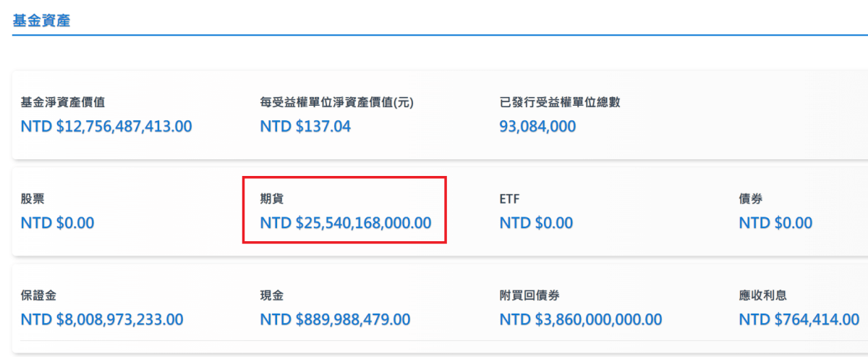Click the 基金資產 section heading
Screen dimensions: 868x357
pyautogui.click(x=41, y=21)
